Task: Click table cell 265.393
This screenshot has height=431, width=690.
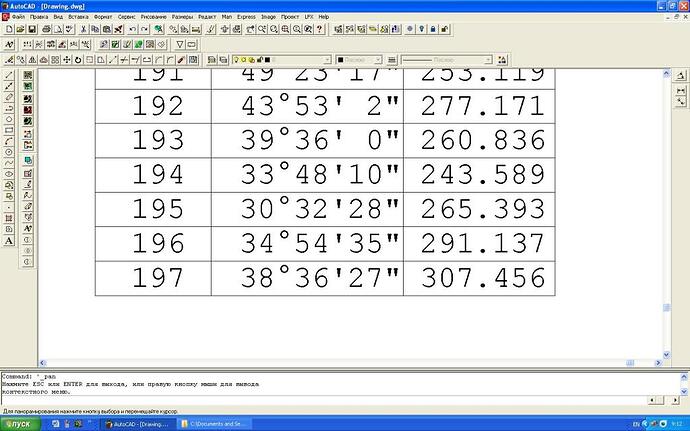Action: [479, 210]
